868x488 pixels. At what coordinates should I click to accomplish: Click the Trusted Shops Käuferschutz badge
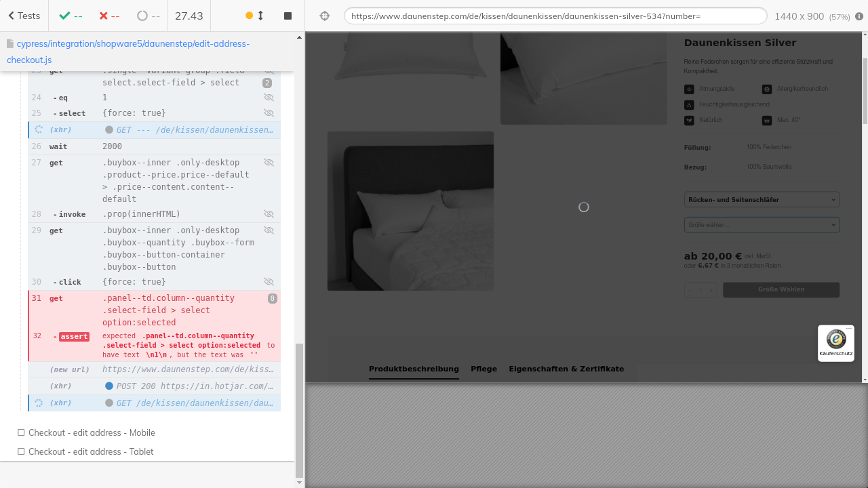tap(835, 343)
